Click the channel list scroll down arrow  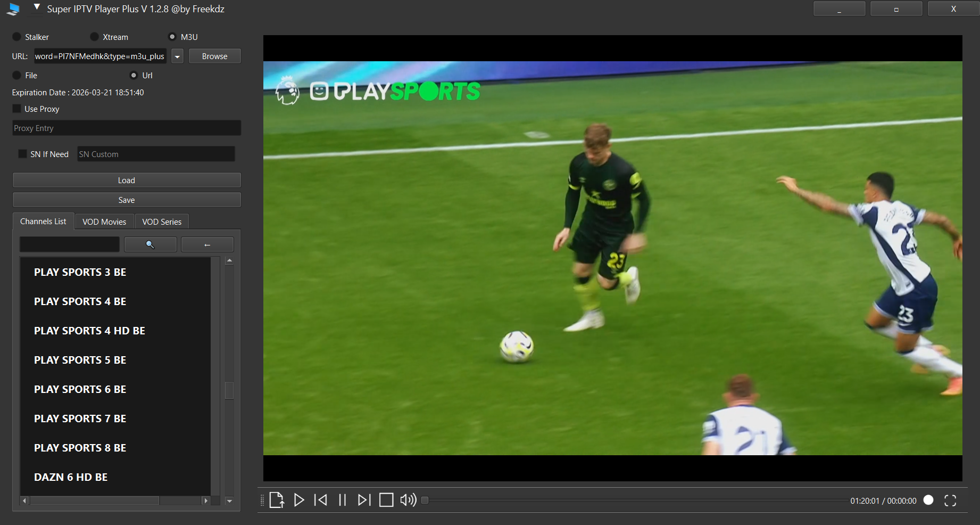[229, 501]
